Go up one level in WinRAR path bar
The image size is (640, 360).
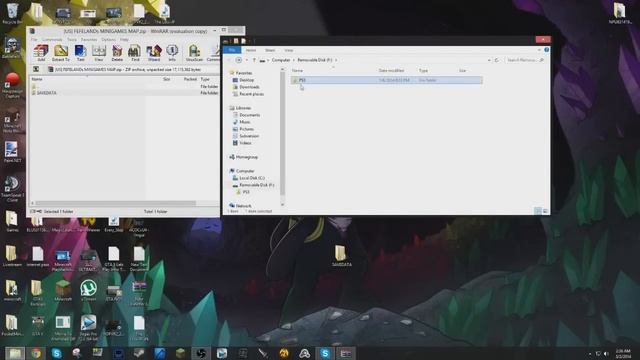pyautogui.click(x=36, y=69)
